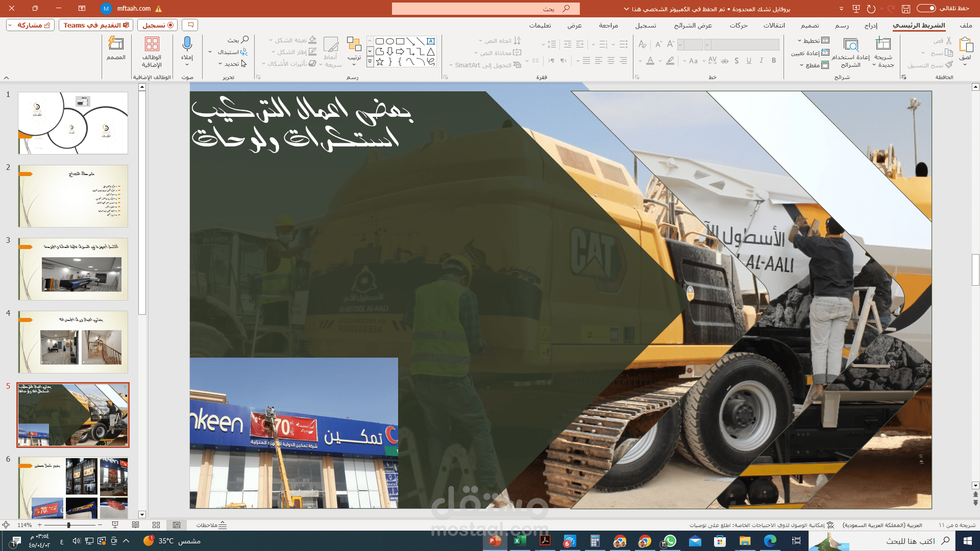This screenshot has width=980, height=551.
Task: Start slide show from status bar icon
Action: click(x=115, y=525)
